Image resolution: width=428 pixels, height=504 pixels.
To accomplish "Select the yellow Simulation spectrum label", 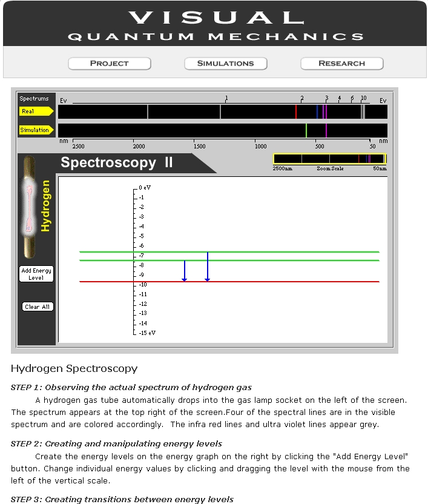I will [x=36, y=130].
